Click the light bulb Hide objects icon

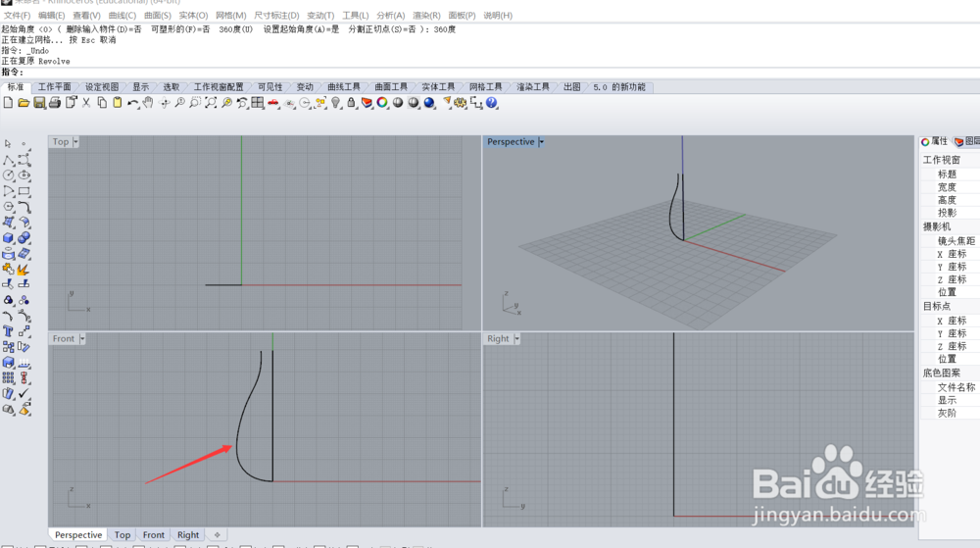(335, 103)
